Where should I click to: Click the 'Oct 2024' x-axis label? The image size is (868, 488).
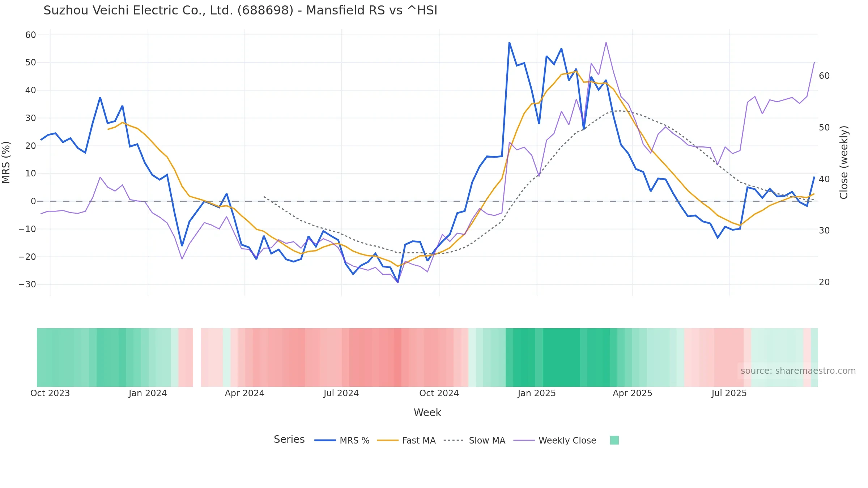(x=439, y=393)
